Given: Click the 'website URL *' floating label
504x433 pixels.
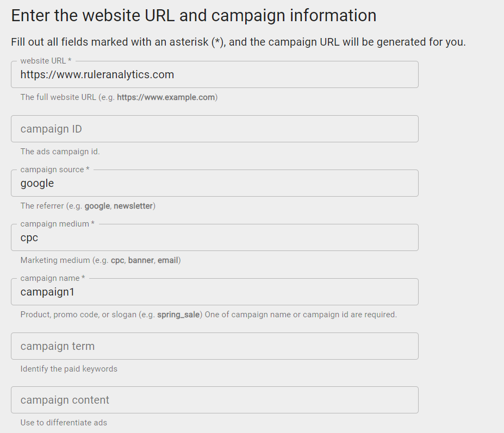Looking at the screenshot, I should click(46, 61).
